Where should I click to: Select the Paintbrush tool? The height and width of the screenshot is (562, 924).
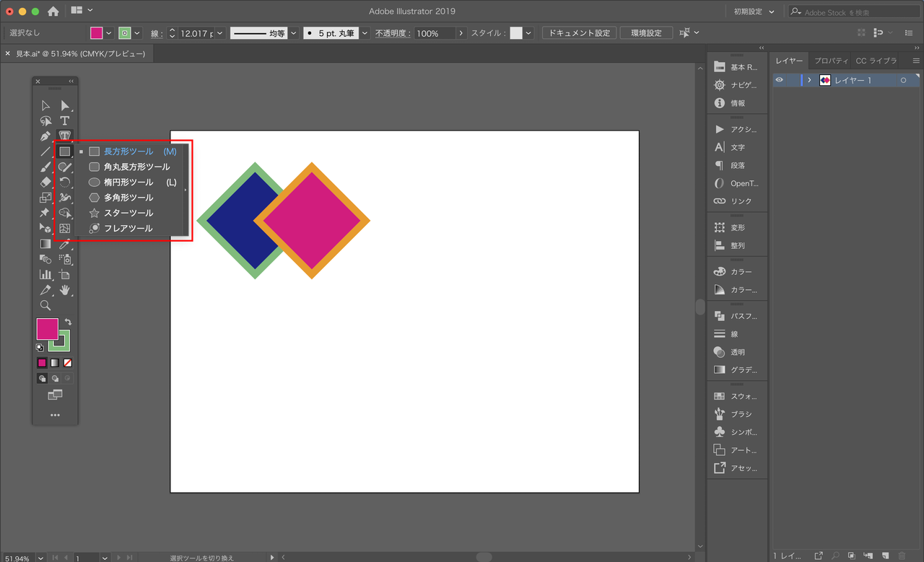[45, 167]
